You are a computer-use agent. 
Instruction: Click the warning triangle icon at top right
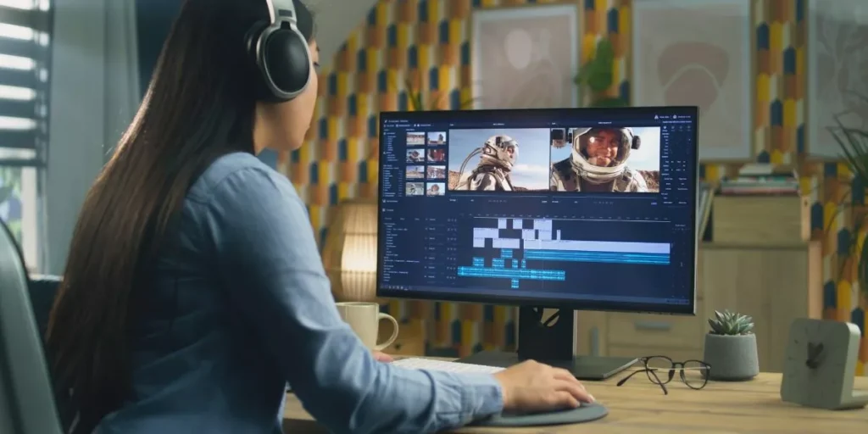tap(656, 116)
